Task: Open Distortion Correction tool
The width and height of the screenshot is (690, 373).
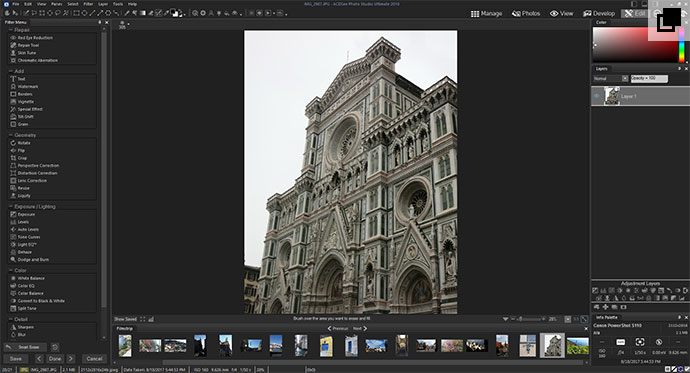Action: pos(34,173)
